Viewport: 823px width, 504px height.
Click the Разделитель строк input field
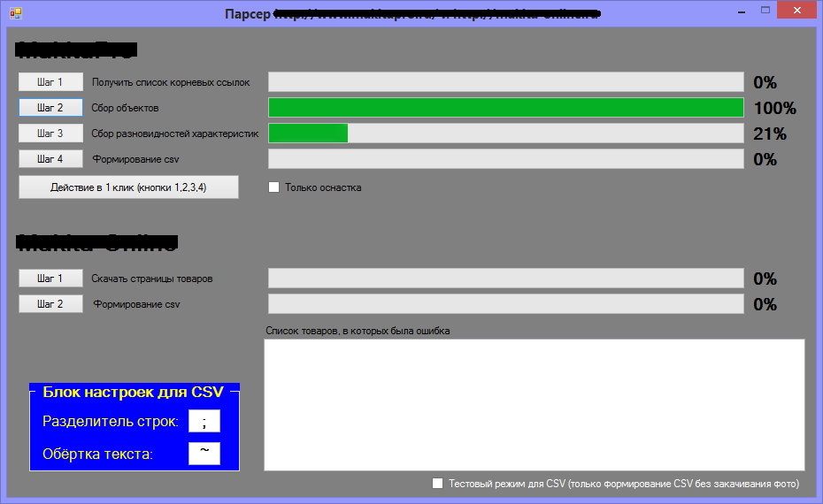click(204, 422)
